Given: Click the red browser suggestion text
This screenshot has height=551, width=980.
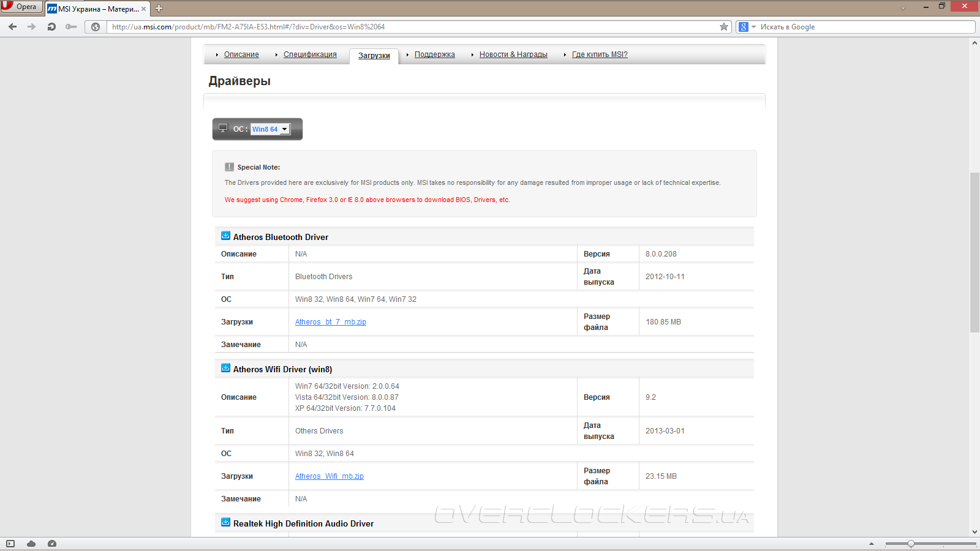Looking at the screenshot, I should point(367,200).
